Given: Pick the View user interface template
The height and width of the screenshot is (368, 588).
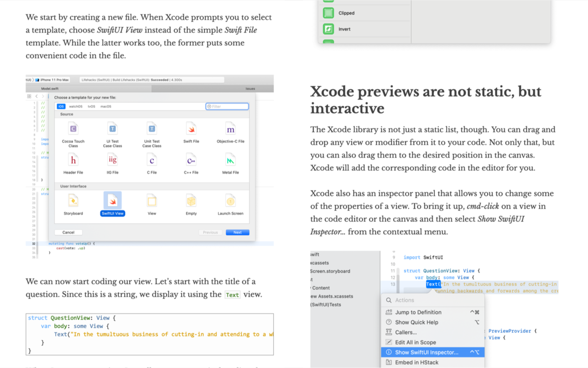Looking at the screenshot, I should coord(152,204).
